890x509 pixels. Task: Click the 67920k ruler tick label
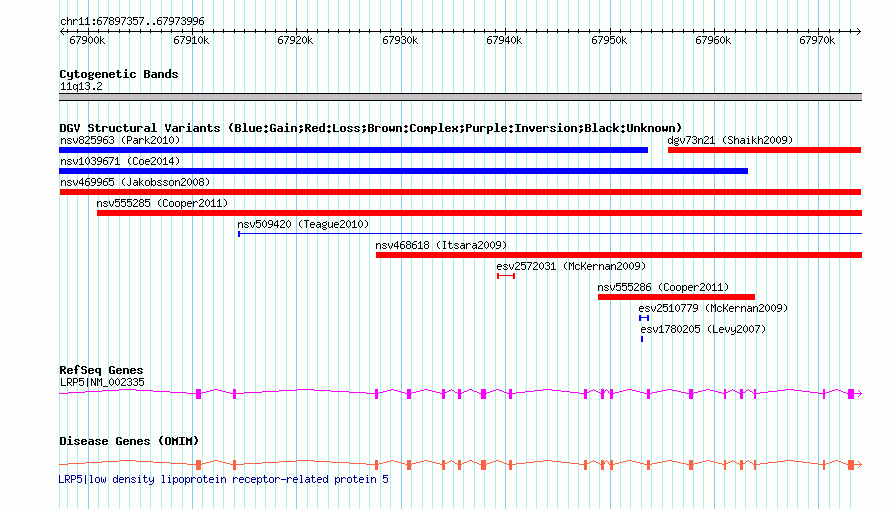point(295,40)
